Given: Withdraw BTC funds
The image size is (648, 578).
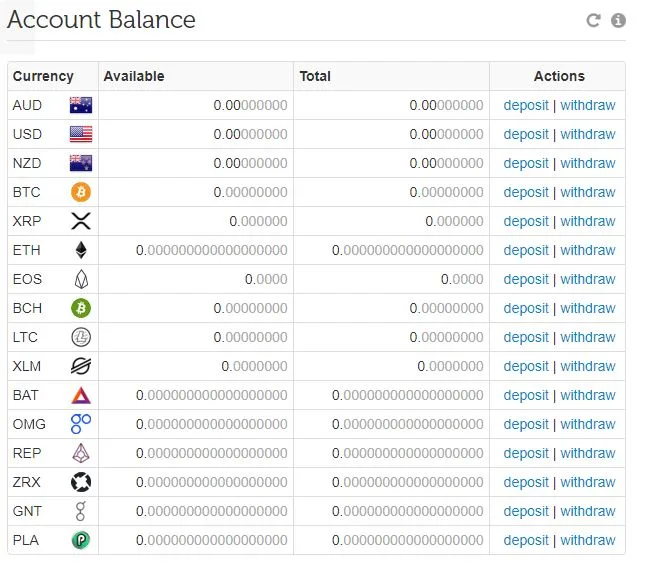Looking at the screenshot, I should pos(588,192).
